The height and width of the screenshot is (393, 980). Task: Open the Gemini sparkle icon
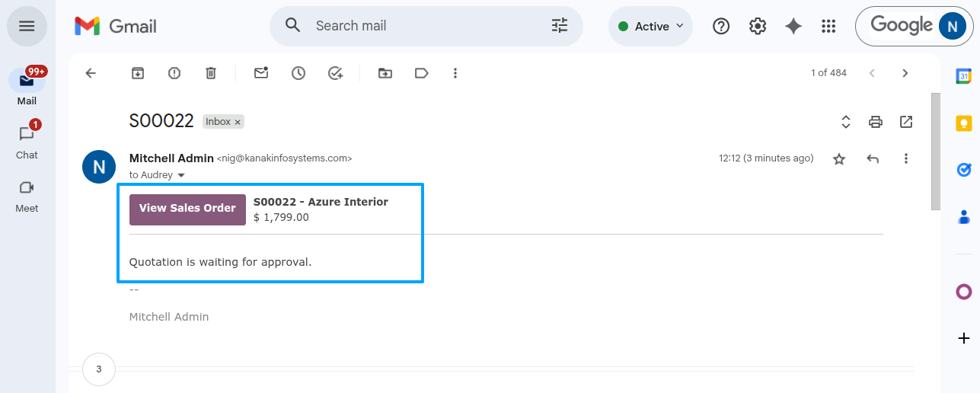coord(793,26)
